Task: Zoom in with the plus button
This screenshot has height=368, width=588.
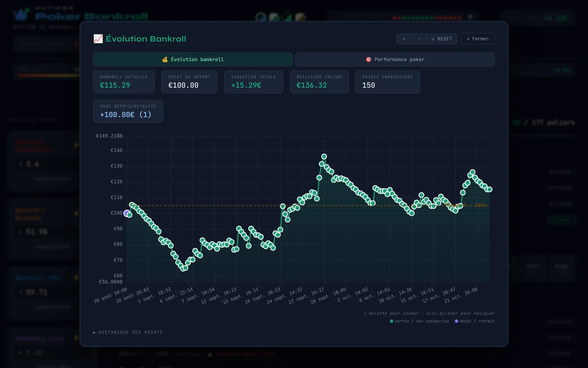Action: pos(404,39)
